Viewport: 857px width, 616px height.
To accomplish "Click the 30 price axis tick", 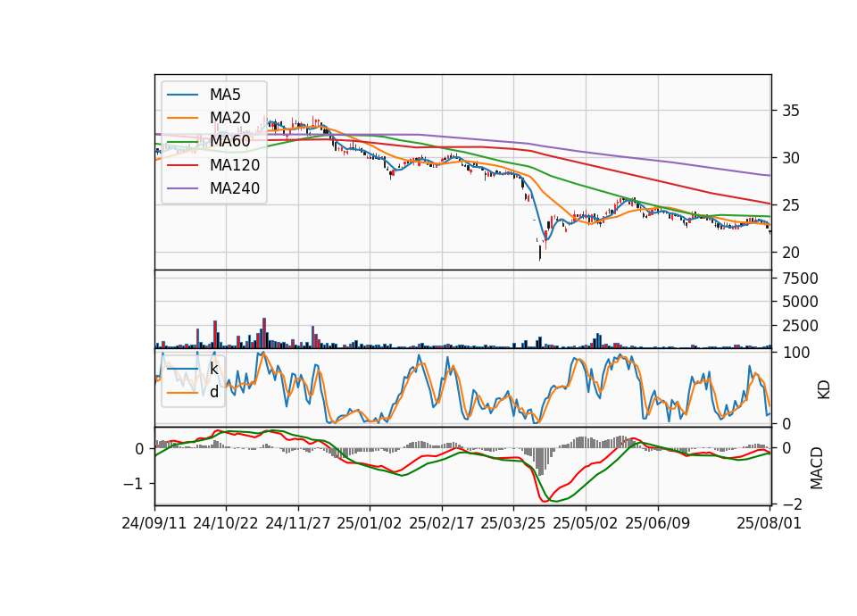I will (791, 158).
